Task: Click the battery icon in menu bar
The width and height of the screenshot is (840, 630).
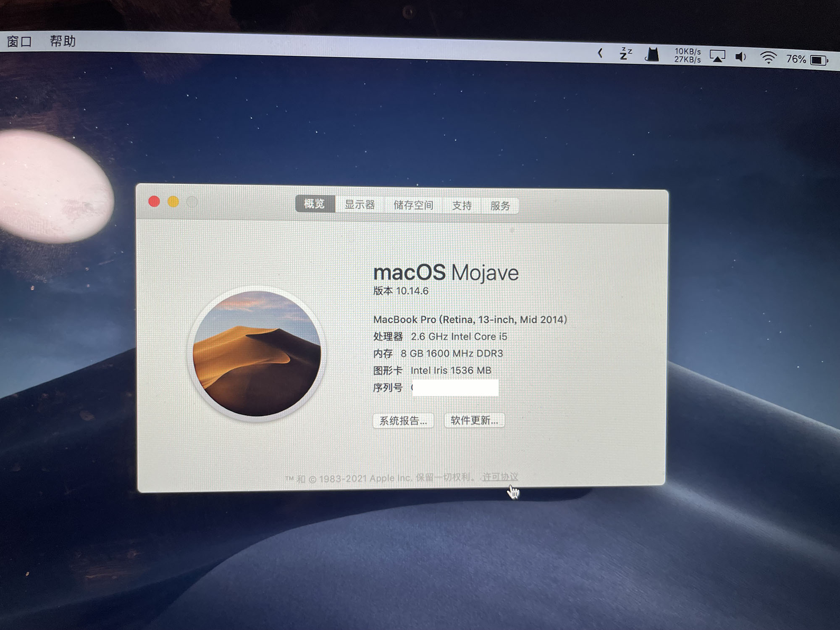Action: tap(818, 60)
